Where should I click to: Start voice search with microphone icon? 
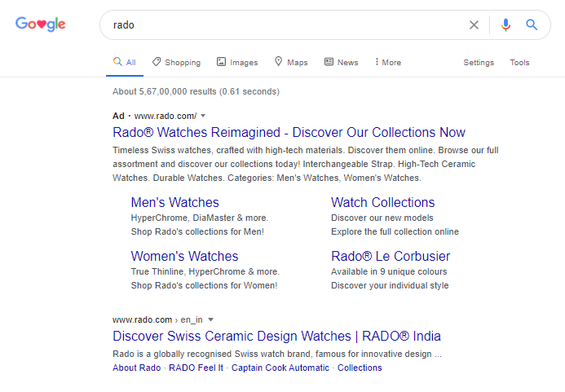pyautogui.click(x=505, y=25)
